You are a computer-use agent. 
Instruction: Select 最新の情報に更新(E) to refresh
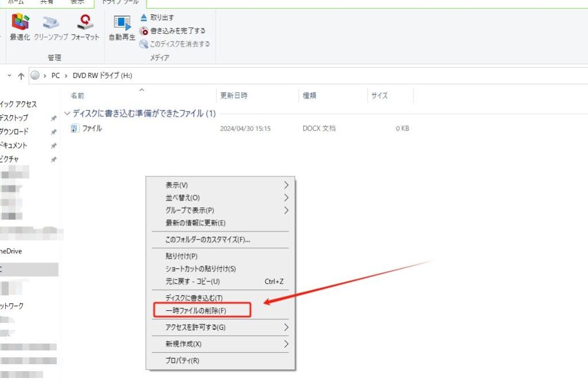(x=195, y=223)
